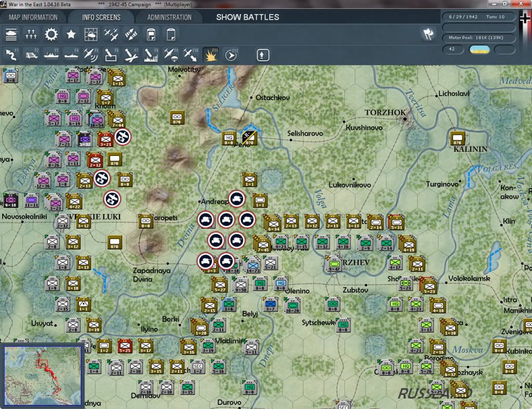Open the air doctrine crossed-planes icon
This screenshot has width=532, height=409.
(111, 35)
